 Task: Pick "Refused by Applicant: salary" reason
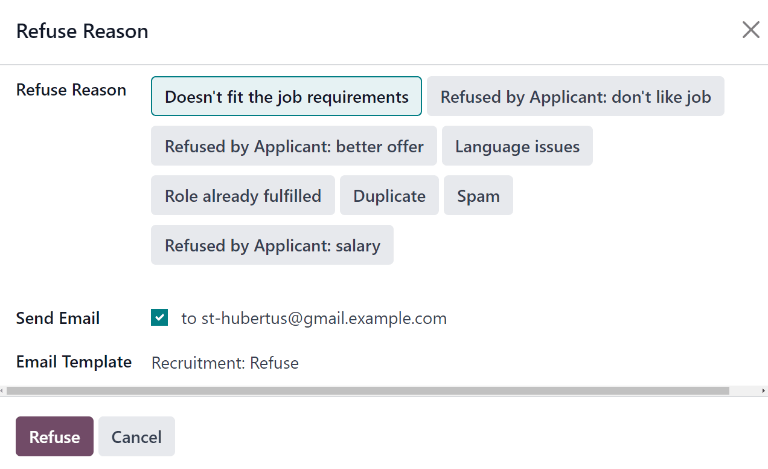coord(272,245)
